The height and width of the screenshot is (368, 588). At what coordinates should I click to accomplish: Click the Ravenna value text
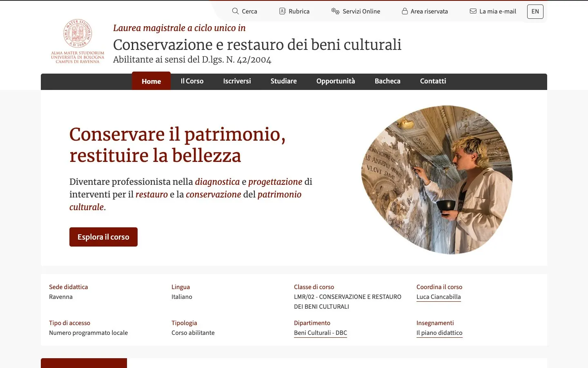61,297
